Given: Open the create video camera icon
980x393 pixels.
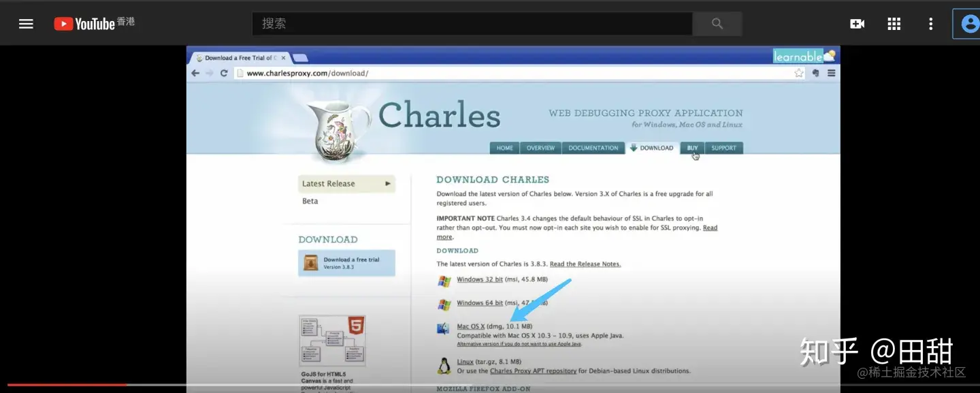Looking at the screenshot, I should [857, 24].
